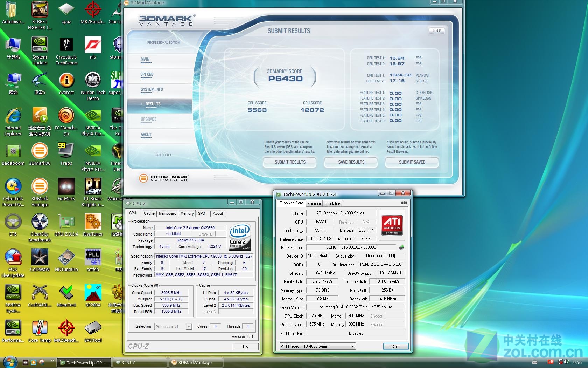This screenshot has height=368, width=588.
Task: Click the TechPowerUp GPU-Z taskbar button
Action: pos(84,363)
